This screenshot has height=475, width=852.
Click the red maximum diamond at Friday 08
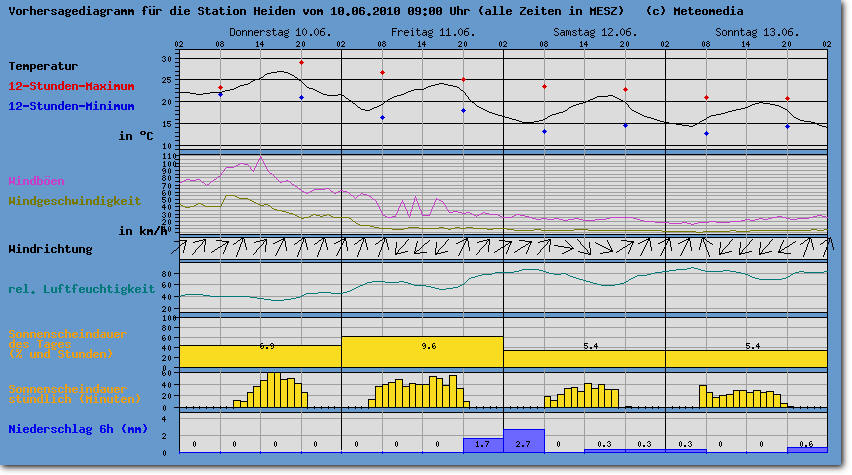pyautogui.click(x=382, y=73)
